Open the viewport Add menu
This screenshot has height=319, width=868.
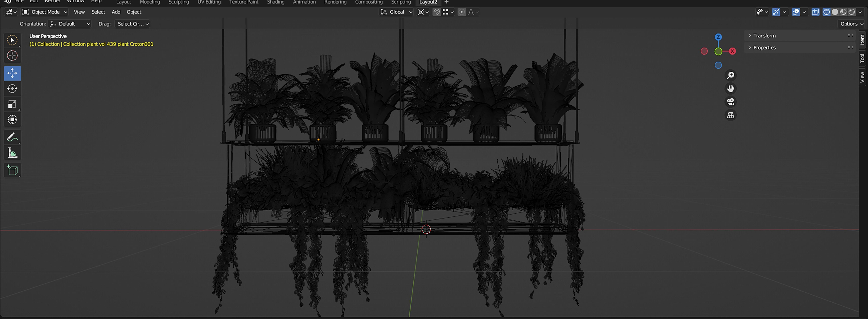[116, 12]
